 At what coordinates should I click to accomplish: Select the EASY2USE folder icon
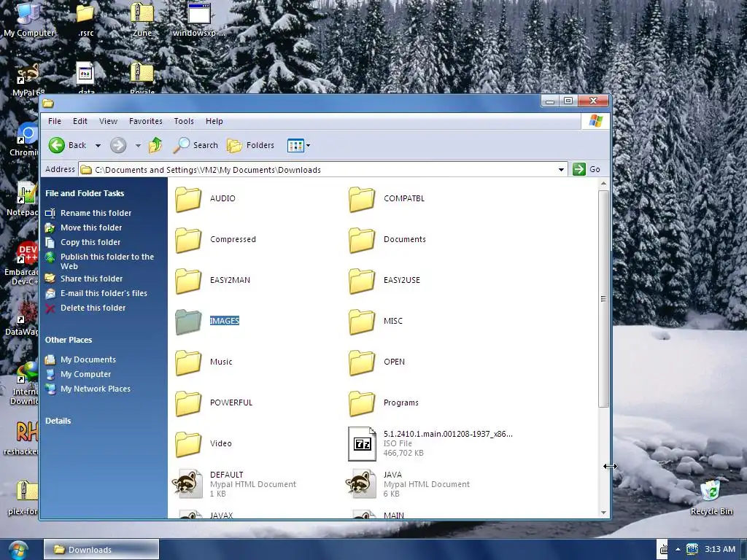pyautogui.click(x=362, y=281)
